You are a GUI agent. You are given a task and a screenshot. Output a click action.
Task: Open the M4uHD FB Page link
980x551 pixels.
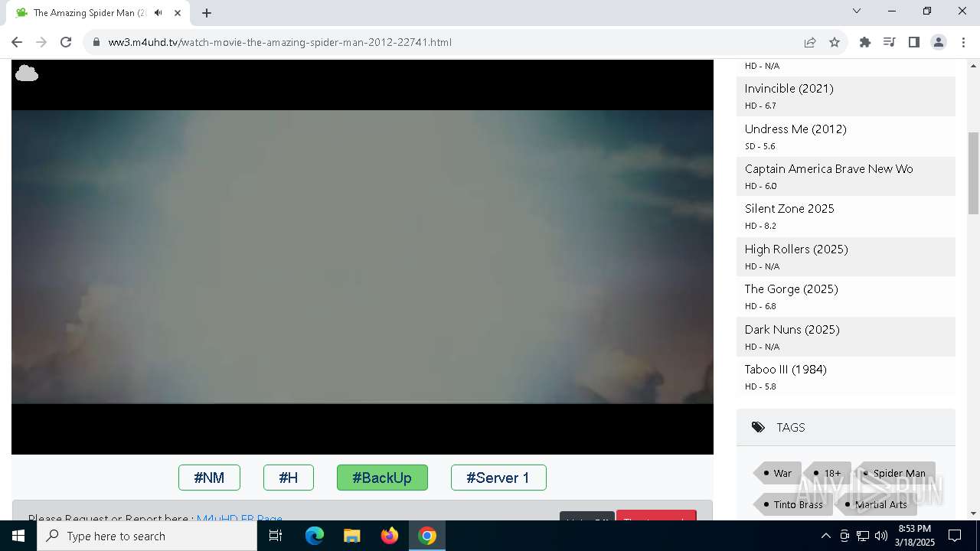tap(240, 518)
